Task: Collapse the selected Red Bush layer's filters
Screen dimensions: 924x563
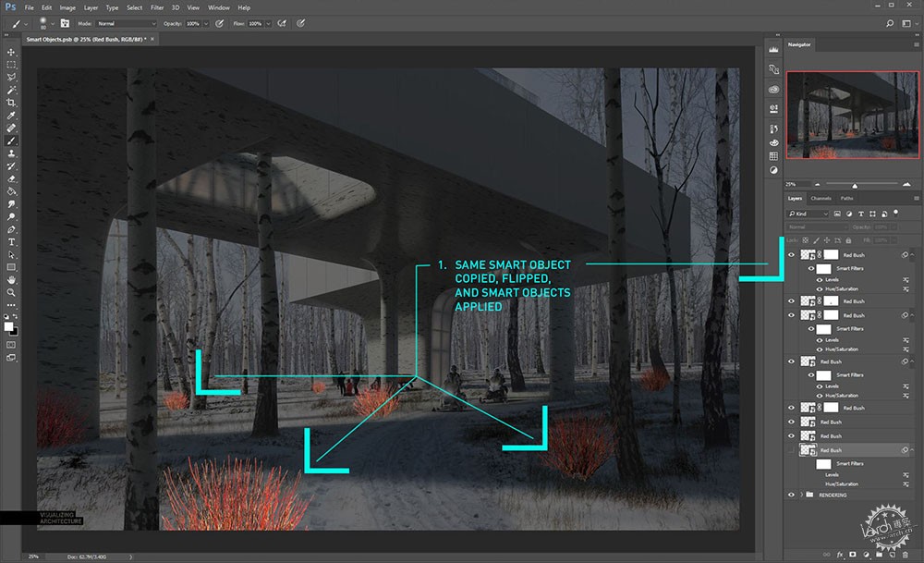Action: point(912,450)
